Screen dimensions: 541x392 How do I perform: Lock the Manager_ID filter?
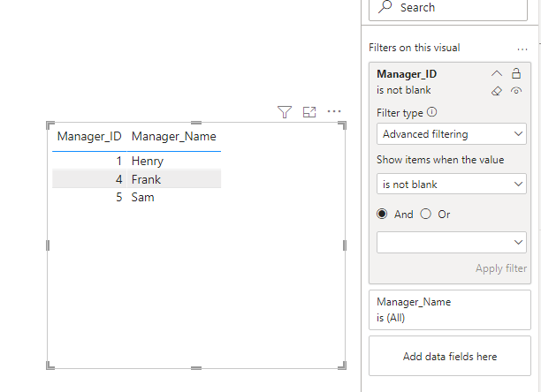coord(516,73)
